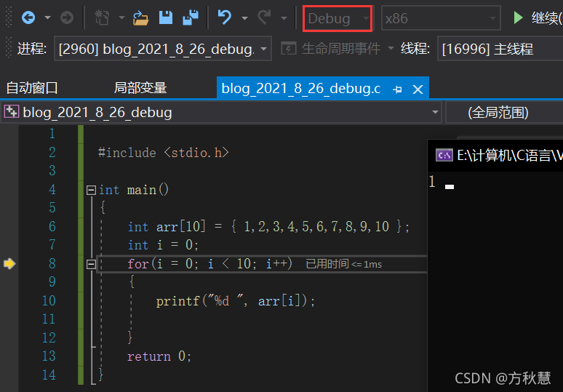The image size is (563, 392).
Task: Click the Save All icon
Action: click(191, 17)
